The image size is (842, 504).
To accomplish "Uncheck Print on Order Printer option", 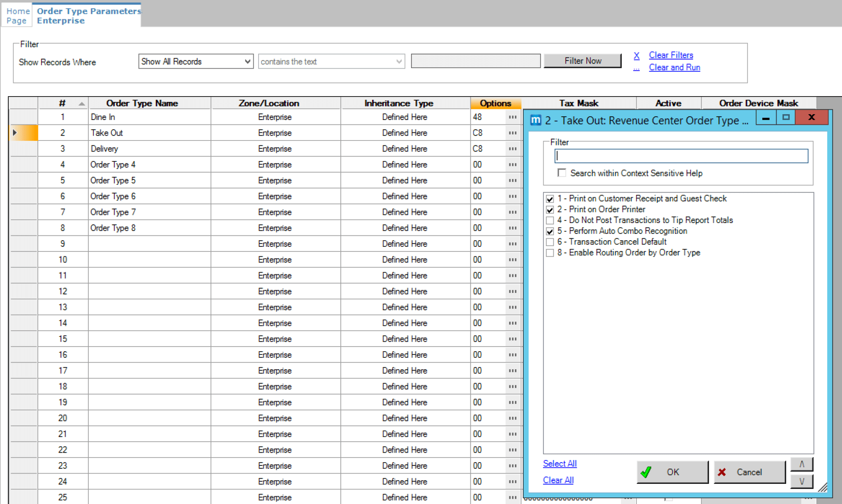I will click(x=550, y=209).
